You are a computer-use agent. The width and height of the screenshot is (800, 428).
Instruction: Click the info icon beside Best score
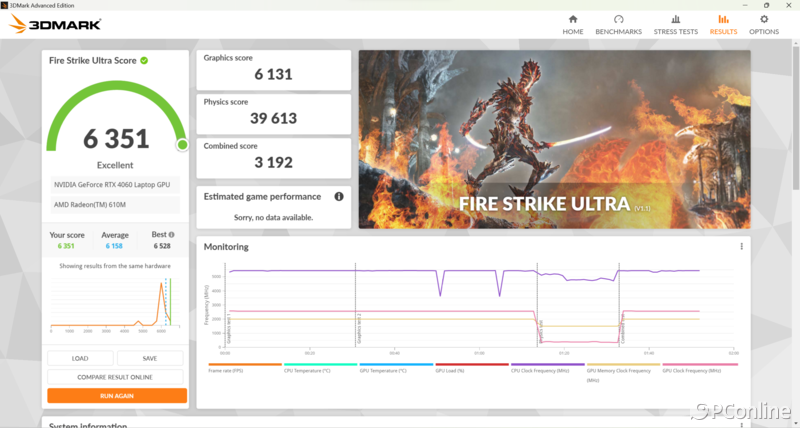(169, 235)
